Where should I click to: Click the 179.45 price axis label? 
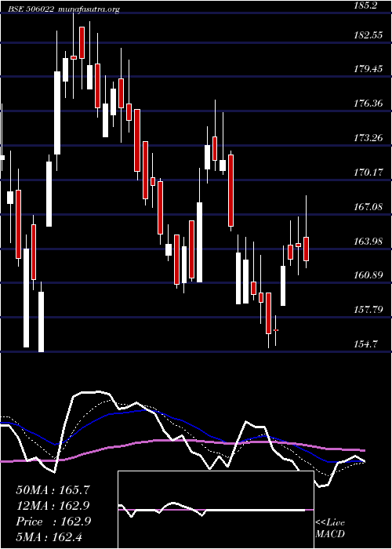coord(368,69)
